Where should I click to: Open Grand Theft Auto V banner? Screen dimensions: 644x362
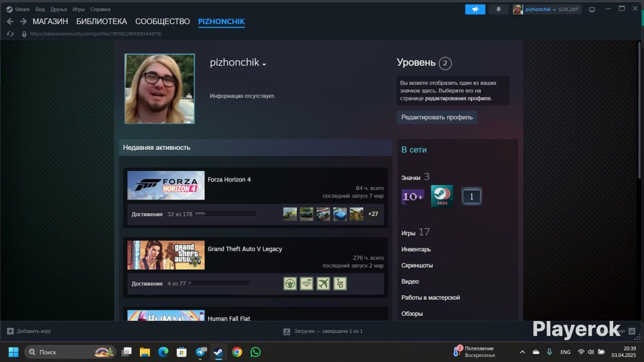click(166, 255)
